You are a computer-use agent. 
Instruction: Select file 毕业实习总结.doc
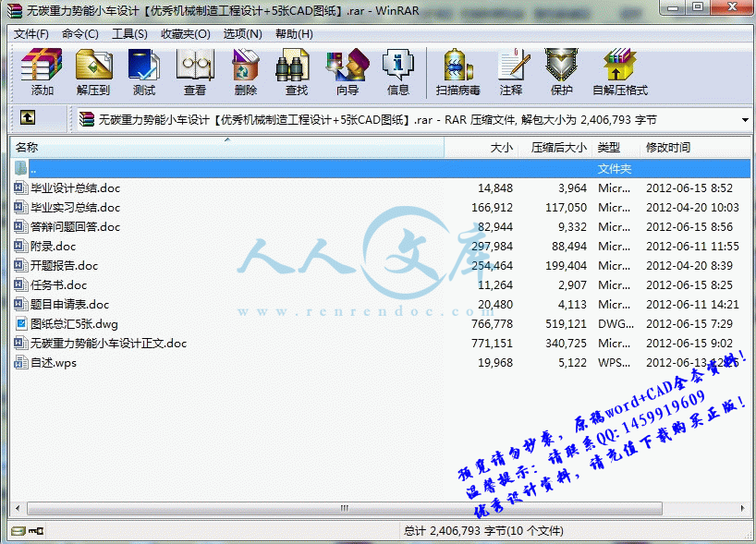tap(75, 208)
